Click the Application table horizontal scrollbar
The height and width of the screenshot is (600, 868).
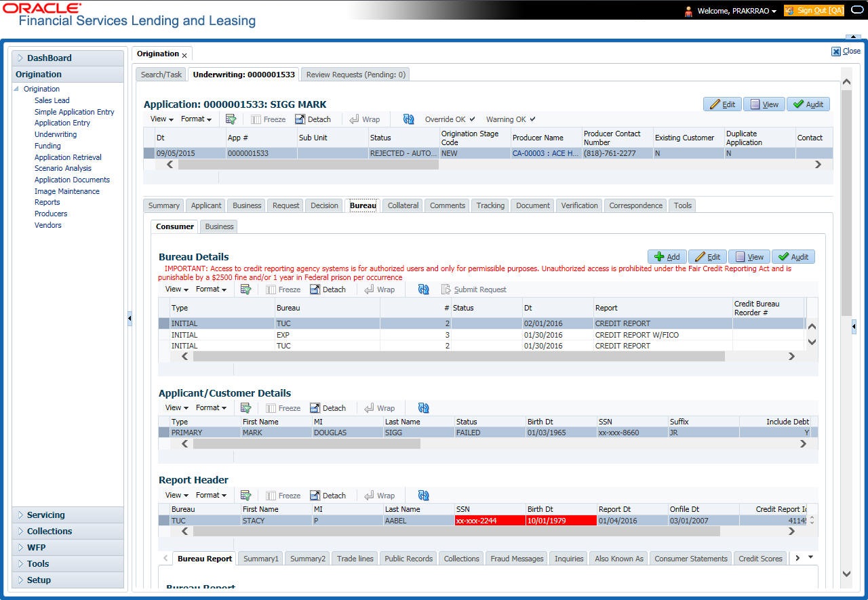[309, 164]
